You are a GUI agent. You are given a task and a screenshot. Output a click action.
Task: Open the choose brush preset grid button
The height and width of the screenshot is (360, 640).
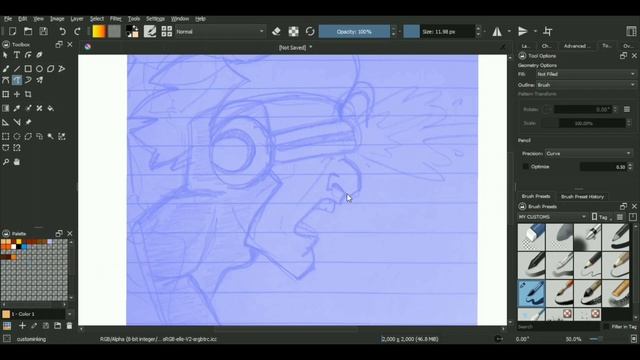click(167, 31)
